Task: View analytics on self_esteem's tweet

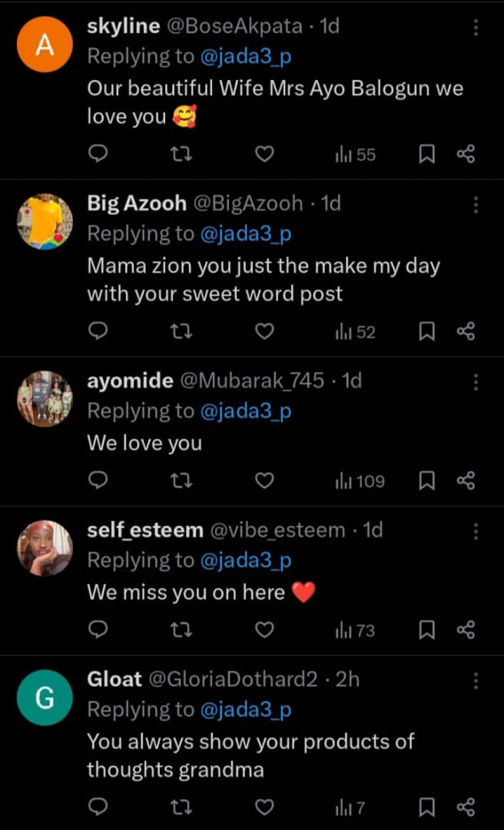Action: 355,630
